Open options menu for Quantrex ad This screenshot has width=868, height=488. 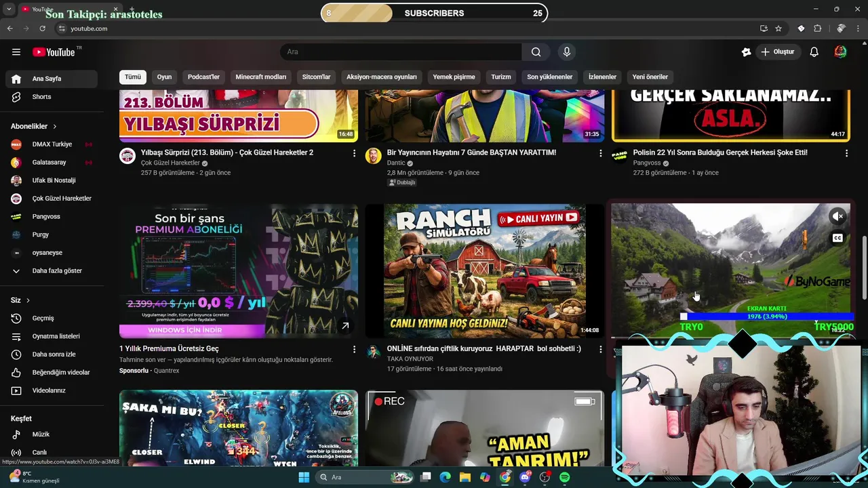coord(354,349)
